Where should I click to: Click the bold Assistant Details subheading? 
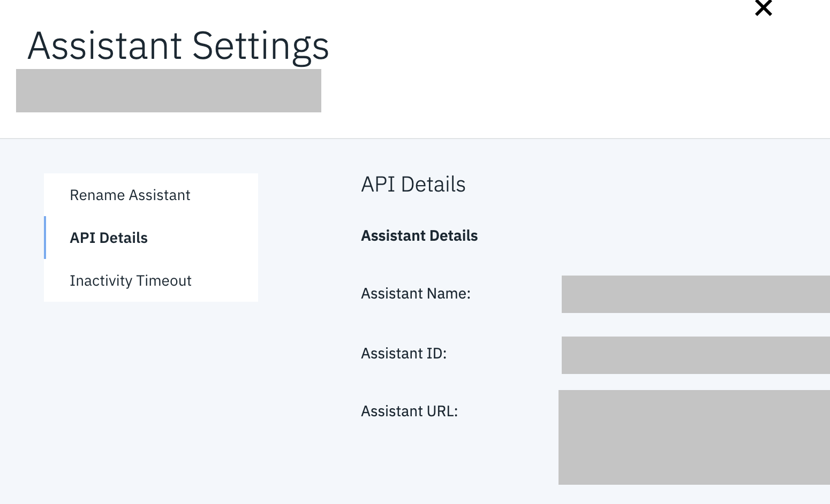click(419, 236)
